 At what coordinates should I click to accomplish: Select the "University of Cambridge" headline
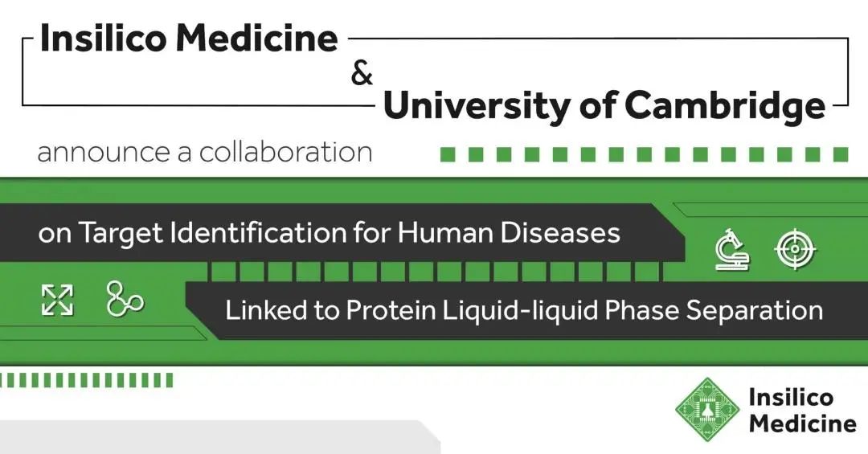pyautogui.click(x=604, y=106)
